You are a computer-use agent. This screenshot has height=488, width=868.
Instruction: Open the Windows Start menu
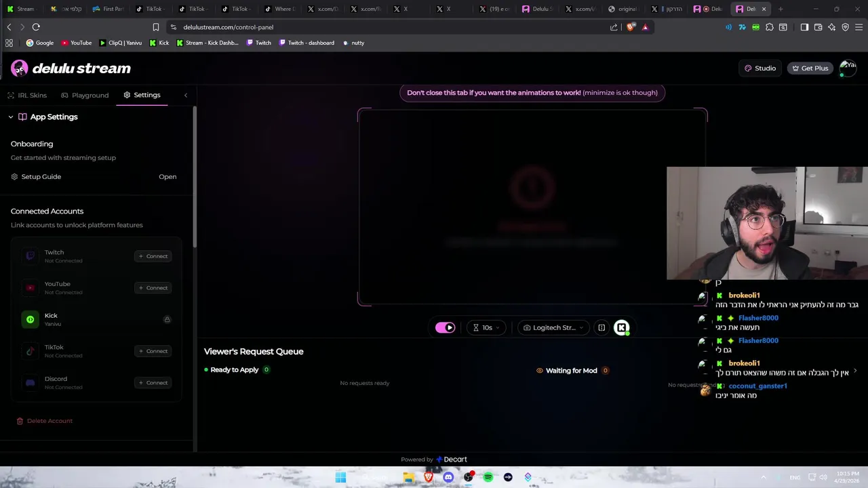pos(340,477)
